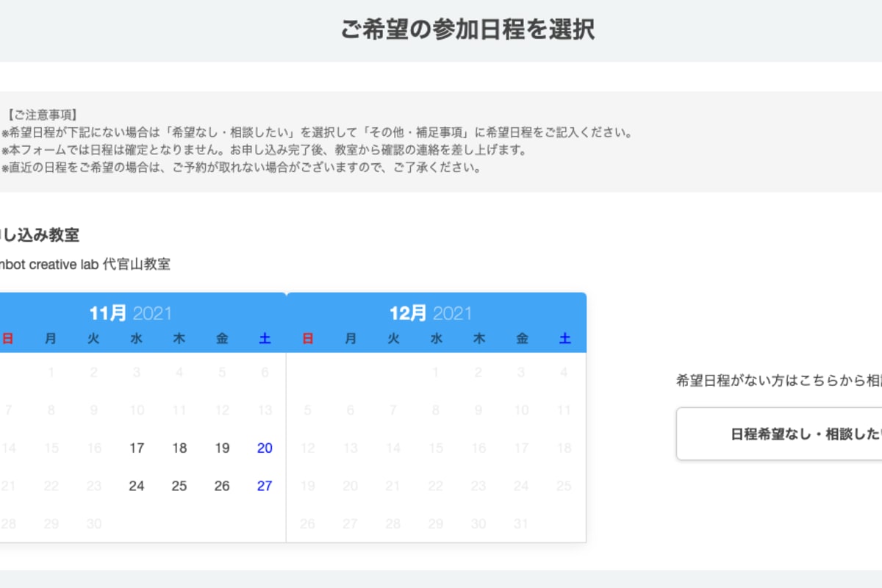Select November 18 on the calendar
The height and width of the screenshot is (588, 882).
pos(179,448)
